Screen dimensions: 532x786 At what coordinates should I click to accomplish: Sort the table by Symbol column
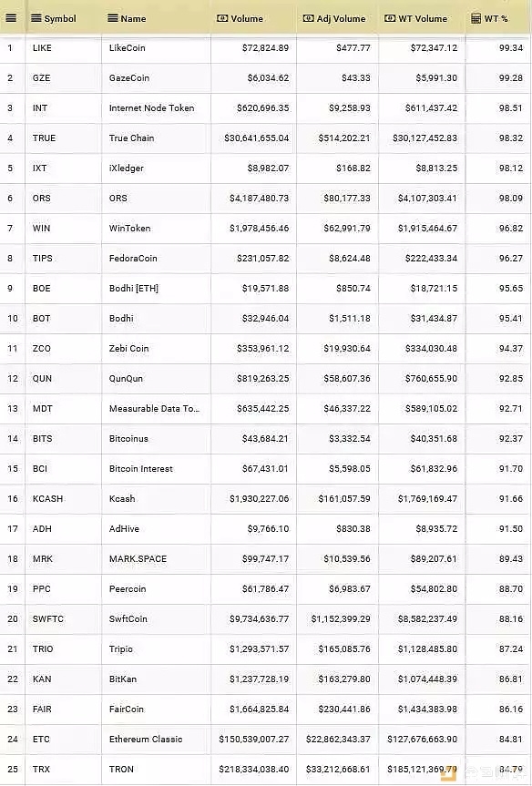(60, 18)
